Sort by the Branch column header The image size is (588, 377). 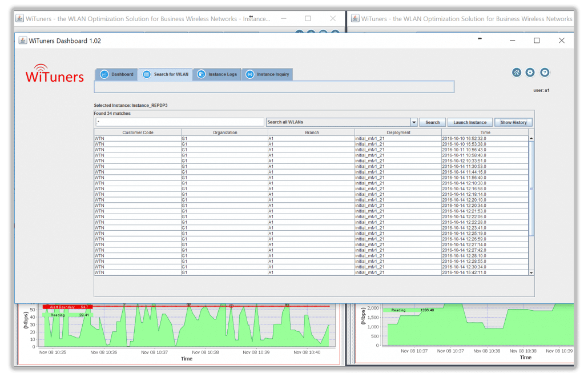312,133
